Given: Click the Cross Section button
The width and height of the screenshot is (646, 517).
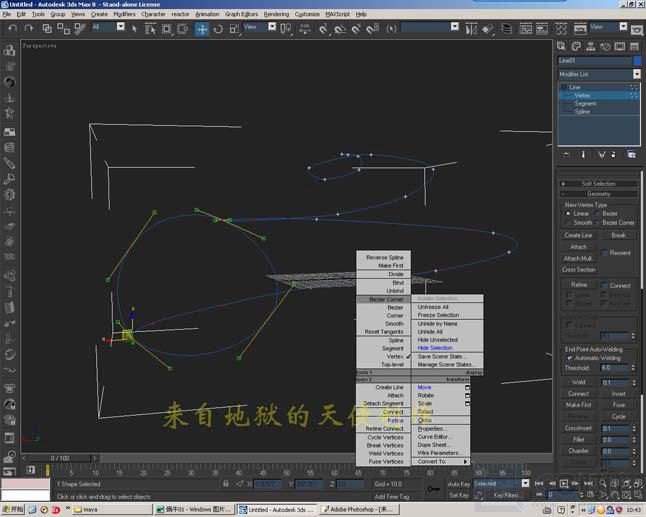Looking at the screenshot, I should click(578, 270).
